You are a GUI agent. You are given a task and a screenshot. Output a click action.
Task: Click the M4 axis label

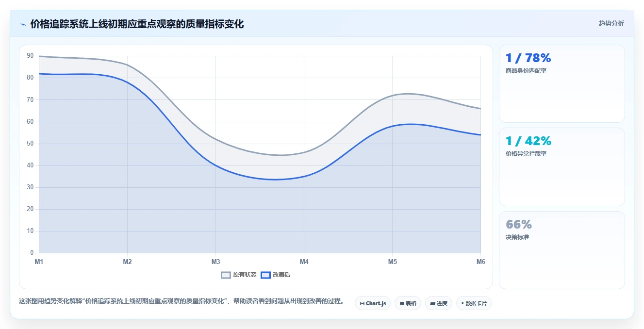304,262
